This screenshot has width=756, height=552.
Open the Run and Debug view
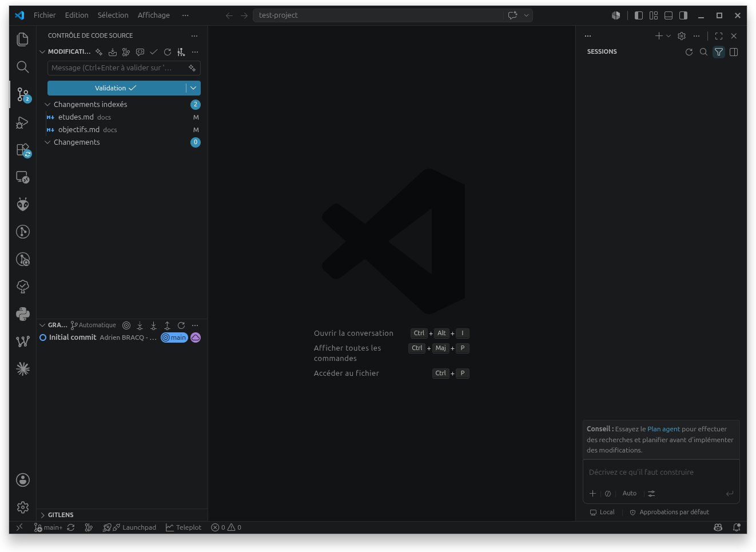pyautogui.click(x=23, y=122)
